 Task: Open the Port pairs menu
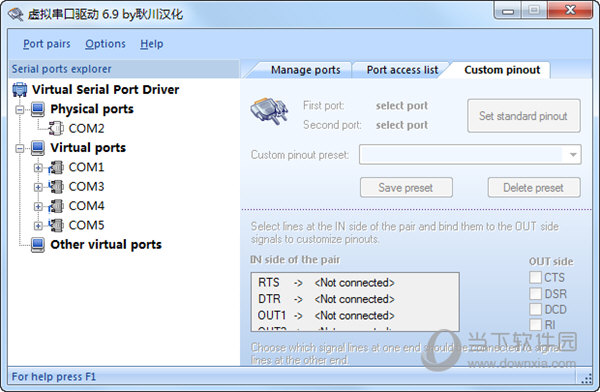pyautogui.click(x=47, y=44)
